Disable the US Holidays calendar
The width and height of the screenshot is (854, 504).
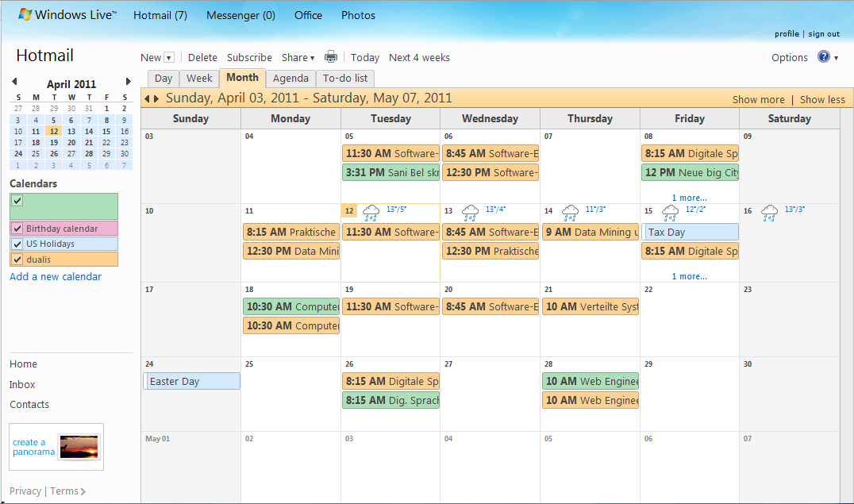coord(17,244)
